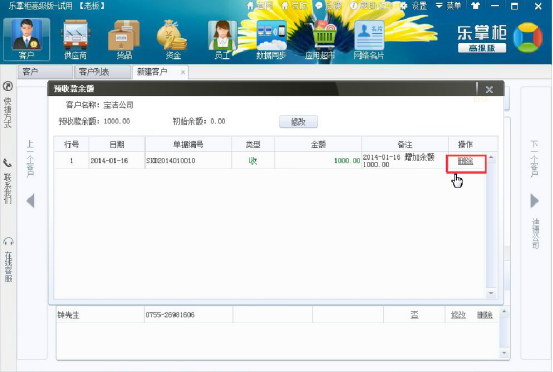Open the 供应商 (Supplier) truck icon
This screenshot has width=553, height=372.
point(75,39)
